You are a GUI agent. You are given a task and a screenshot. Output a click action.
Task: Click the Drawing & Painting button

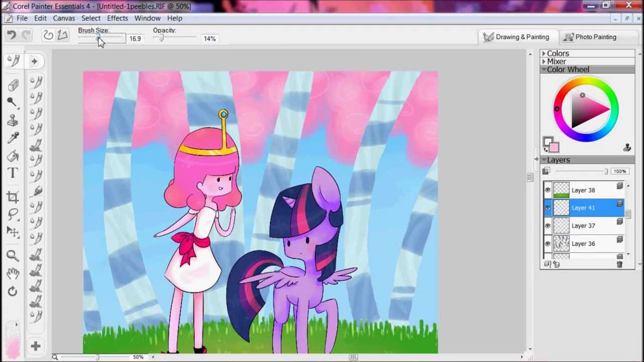[x=516, y=37]
